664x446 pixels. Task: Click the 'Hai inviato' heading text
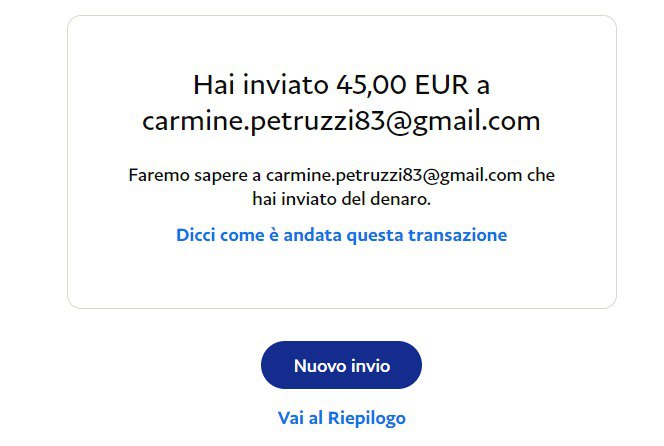[x=260, y=85]
